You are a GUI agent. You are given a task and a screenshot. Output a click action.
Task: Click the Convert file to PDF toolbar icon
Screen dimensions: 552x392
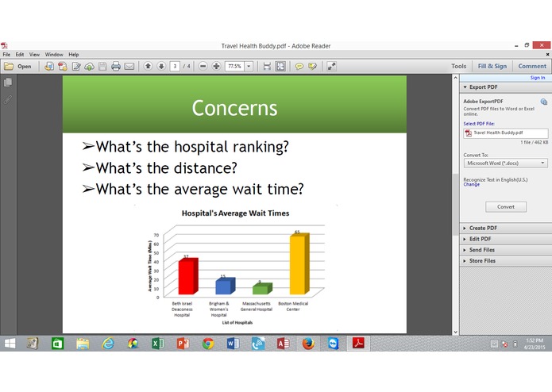click(49, 66)
